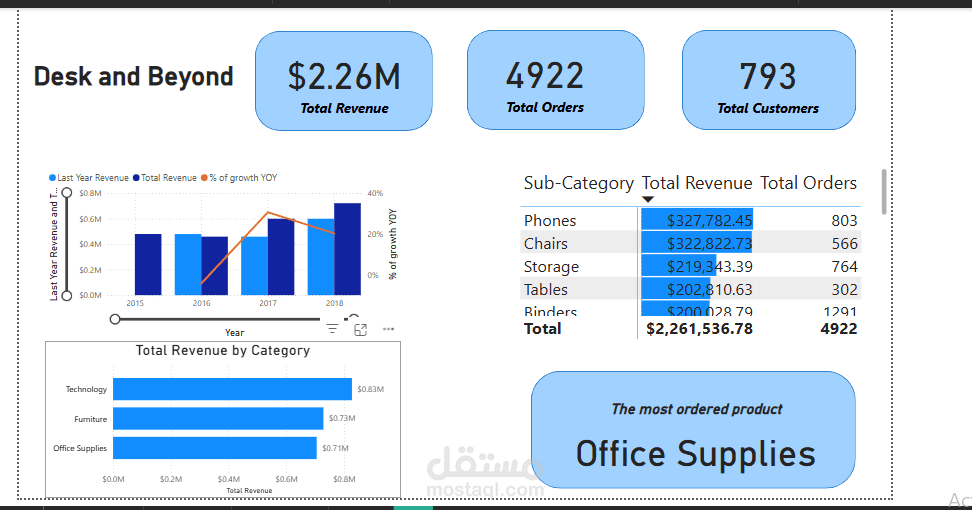The image size is (972, 510).
Task: Open the filter icon below the revenue chart
Action: [x=332, y=329]
